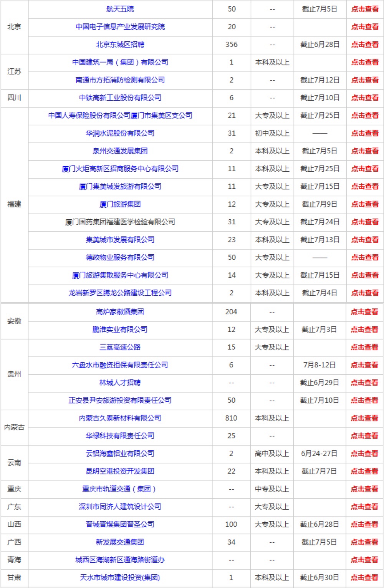384x588 pixels.
Task: Open 龙岩新罗区腾龙公路建设工程公司 link
Action: [x=120, y=293]
